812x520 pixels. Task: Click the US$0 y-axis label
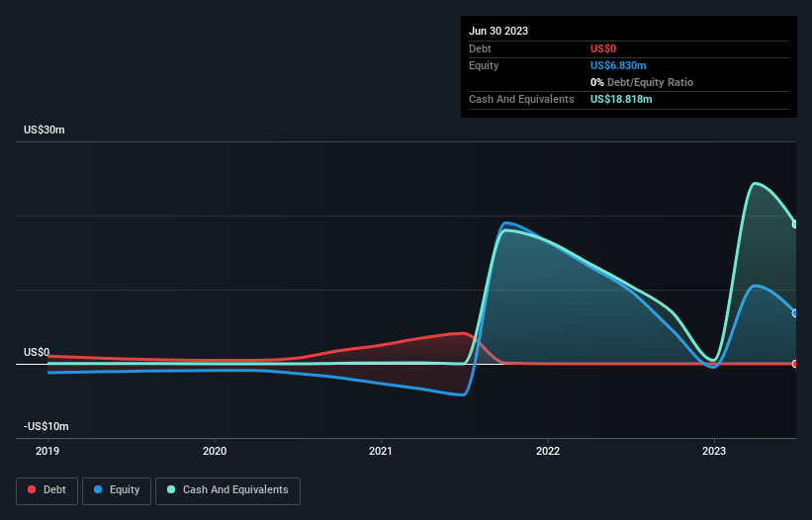pyautogui.click(x=37, y=352)
